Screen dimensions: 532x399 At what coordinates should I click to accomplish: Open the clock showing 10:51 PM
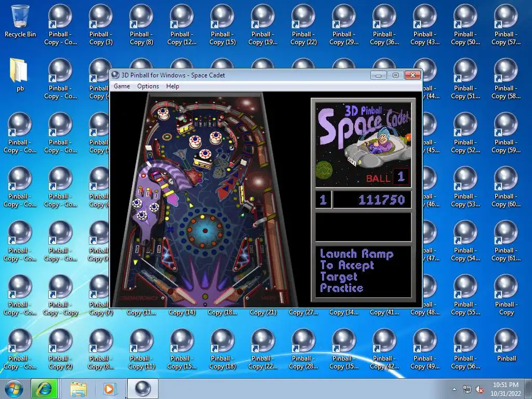[506, 389]
